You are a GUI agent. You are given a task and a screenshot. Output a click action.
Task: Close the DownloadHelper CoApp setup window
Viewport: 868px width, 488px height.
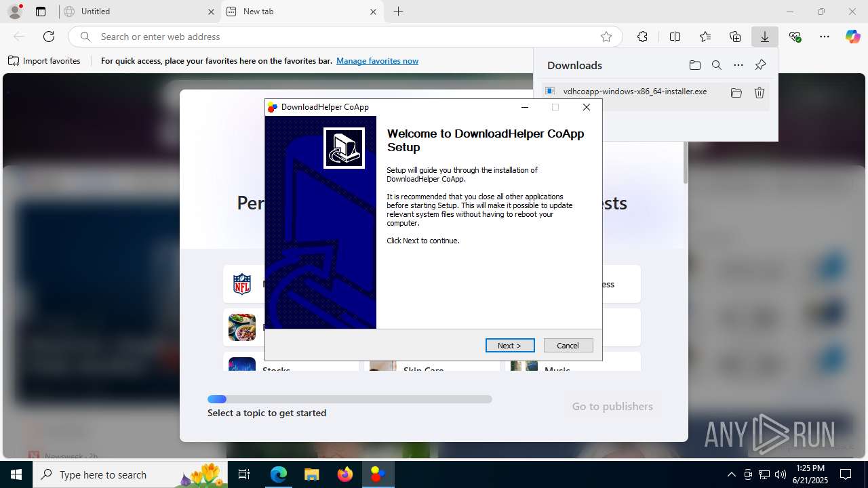pos(587,107)
